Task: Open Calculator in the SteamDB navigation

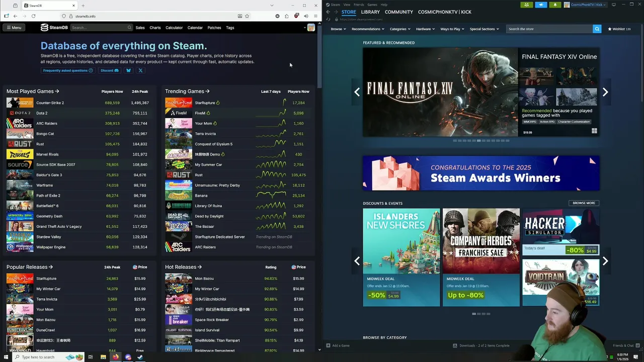Action: pyautogui.click(x=174, y=28)
